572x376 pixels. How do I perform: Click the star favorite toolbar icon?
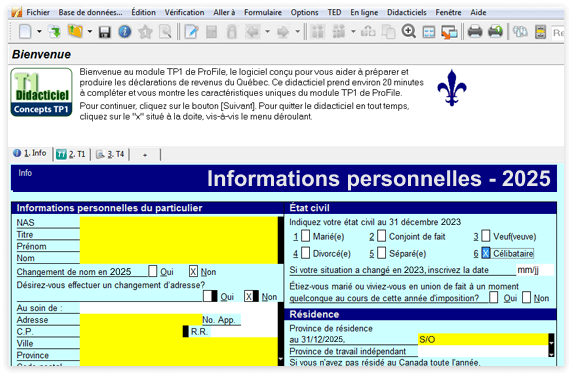pos(145,32)
